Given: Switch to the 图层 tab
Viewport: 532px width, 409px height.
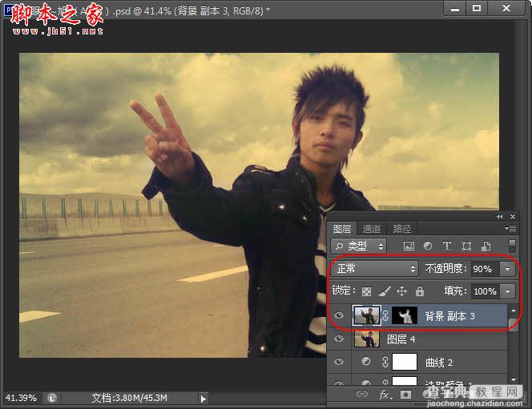Looking at the screenshot, I should [x=341, y=229].
